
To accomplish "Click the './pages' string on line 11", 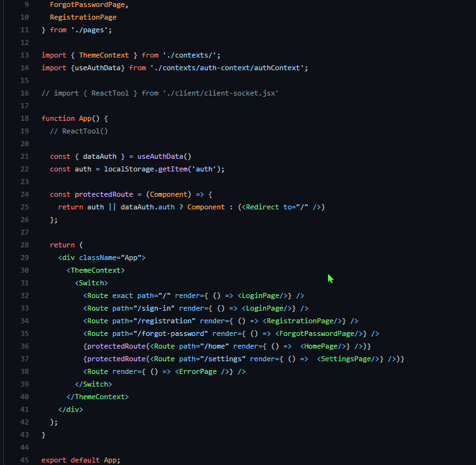I will pyautogui.click(x=89, y=30).
